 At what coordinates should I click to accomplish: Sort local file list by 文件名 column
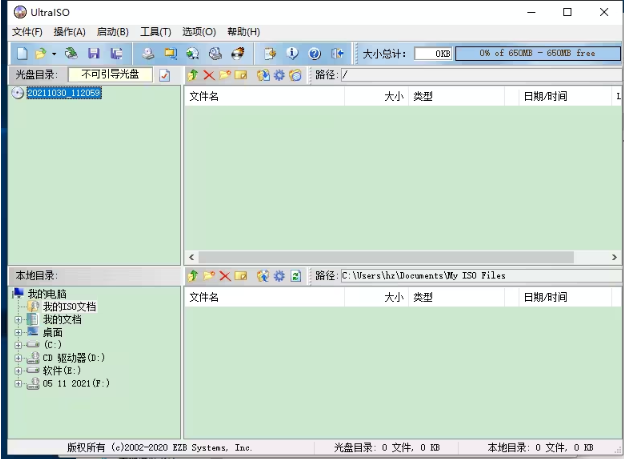coord(264,297)
